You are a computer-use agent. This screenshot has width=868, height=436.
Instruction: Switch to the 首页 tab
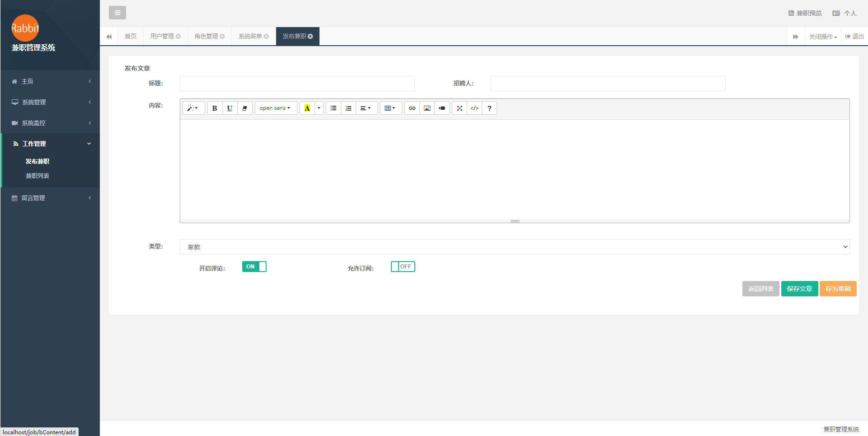coord(131,36)
